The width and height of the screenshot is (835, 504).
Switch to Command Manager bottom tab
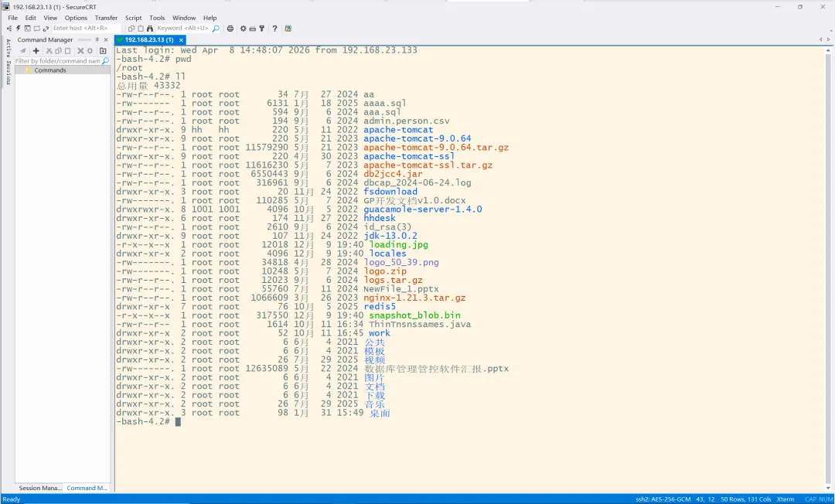pyautogui.click(x=87, y=488)
